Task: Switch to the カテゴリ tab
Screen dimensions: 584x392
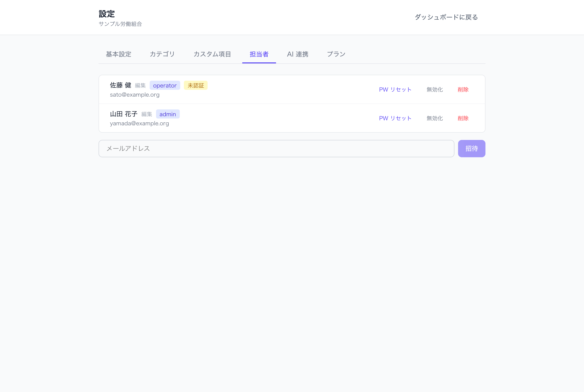Action: click(162, 54)
